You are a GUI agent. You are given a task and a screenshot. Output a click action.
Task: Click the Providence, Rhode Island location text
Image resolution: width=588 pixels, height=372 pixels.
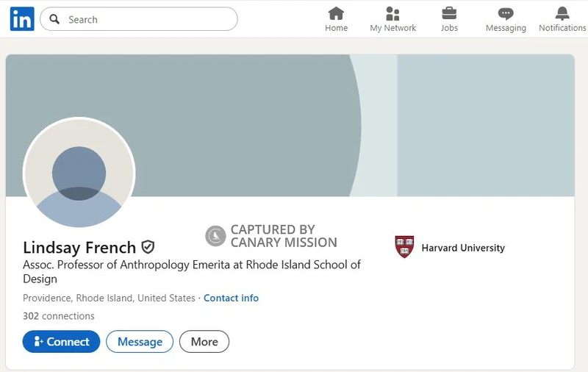click(109, 298)
